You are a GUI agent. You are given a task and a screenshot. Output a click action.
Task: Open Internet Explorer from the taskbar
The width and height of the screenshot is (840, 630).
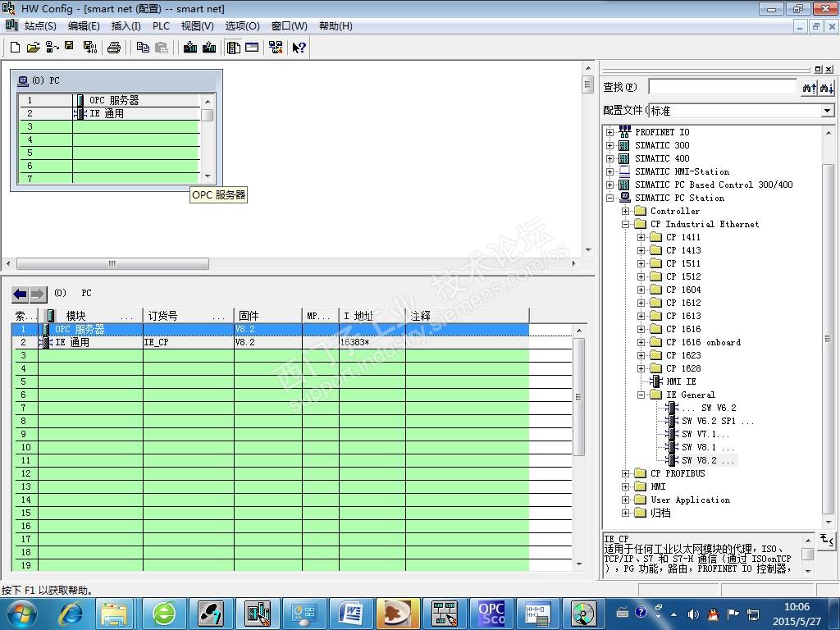71,614
